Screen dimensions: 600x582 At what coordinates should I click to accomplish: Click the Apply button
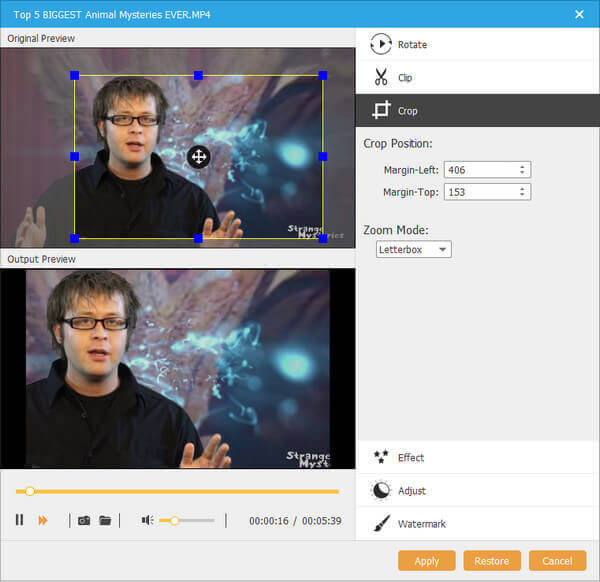pyautogui.click(x=426, y=561)
